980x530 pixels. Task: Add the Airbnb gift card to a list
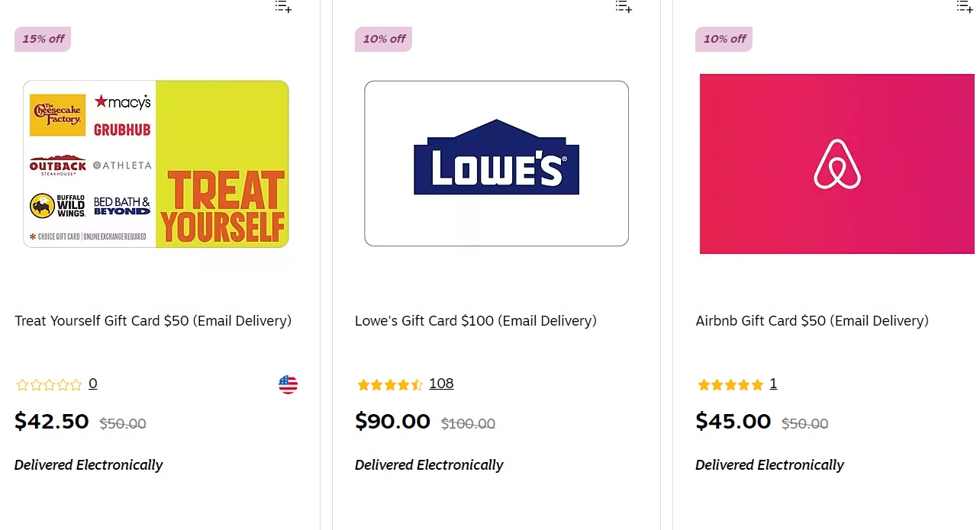tap(964, 8)
